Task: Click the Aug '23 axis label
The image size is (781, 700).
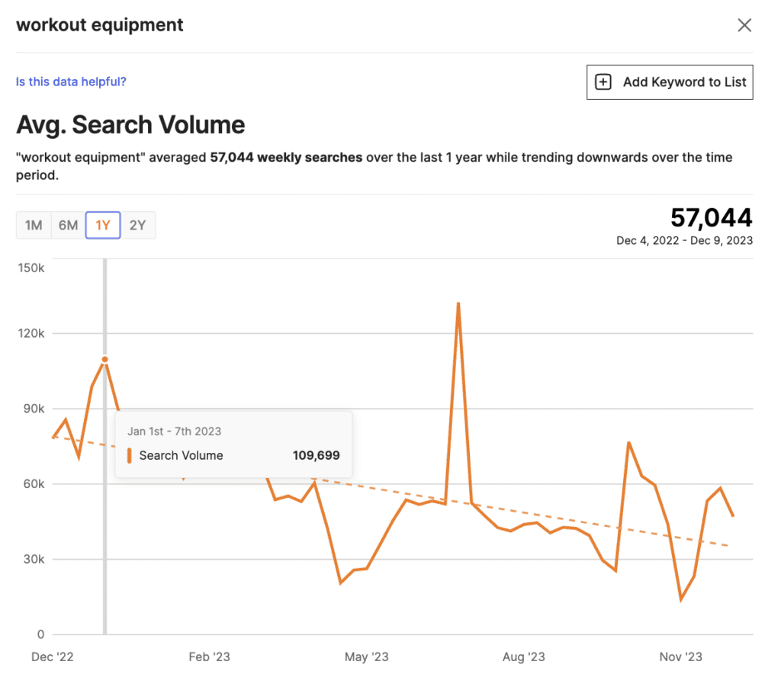Action: (x=524, y=657)
